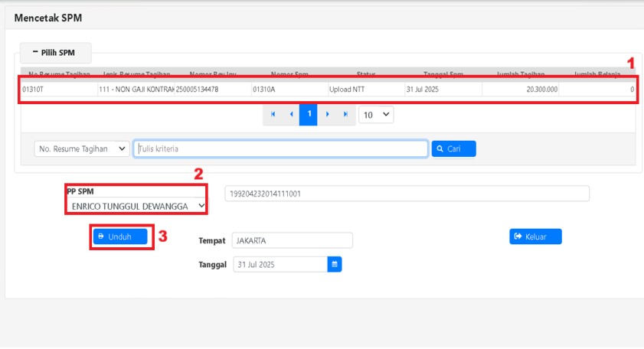Go to first page of SPM table

[273, 115]
